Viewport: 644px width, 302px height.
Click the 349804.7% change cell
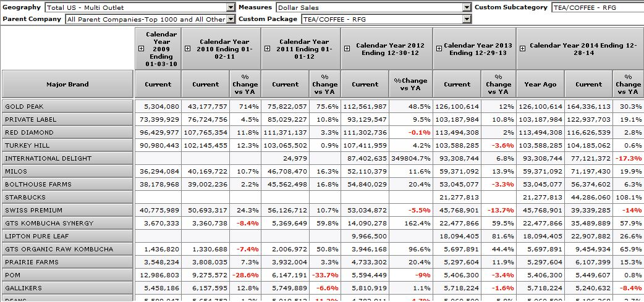click(410, 158)
